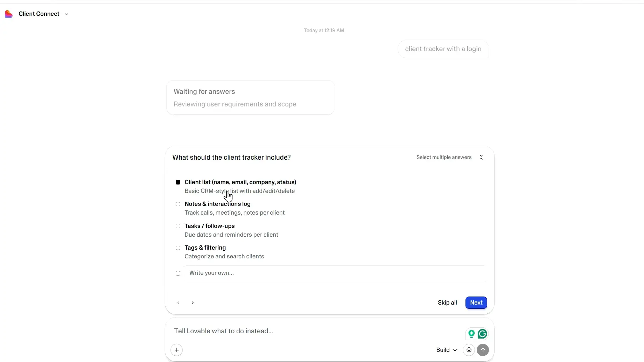Enable the Tasks / follow-ups checkbox
The width and height of the screenshot is (644, 362).
tap(178, 226)
